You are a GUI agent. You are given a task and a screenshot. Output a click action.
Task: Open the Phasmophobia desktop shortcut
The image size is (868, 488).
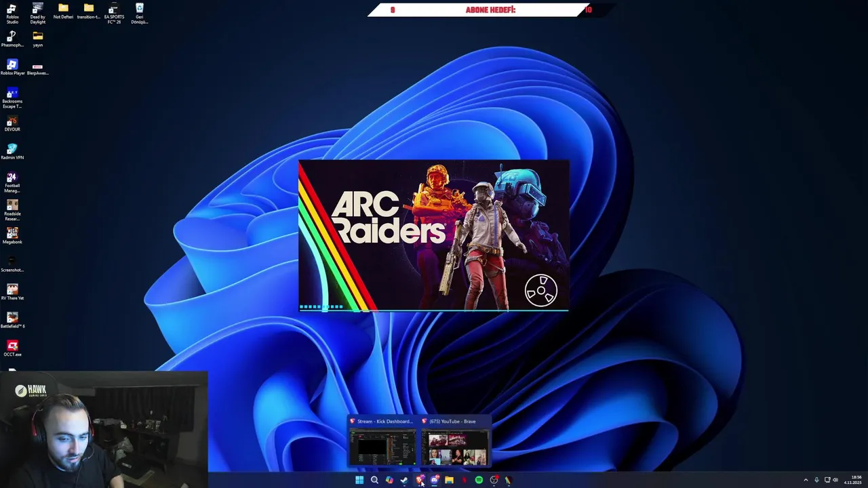tap(12, 39)
